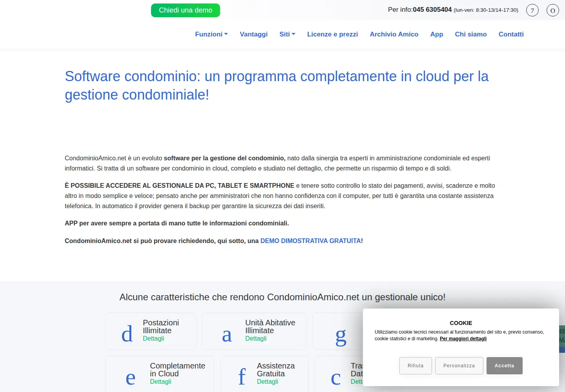Open Dettagli under Postazioni Illimitate
565x392 pixels.
pyautogui.click(x=153, y=338)
